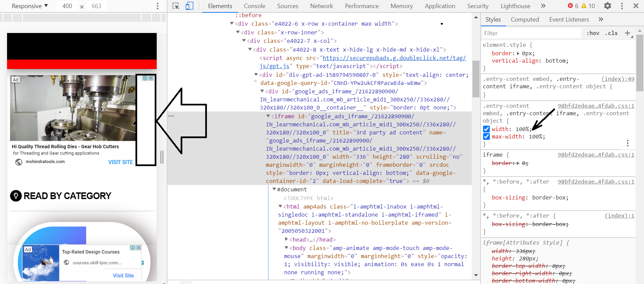Open the Sources tab
Viewport: 644px width, 284px height.
287,6
